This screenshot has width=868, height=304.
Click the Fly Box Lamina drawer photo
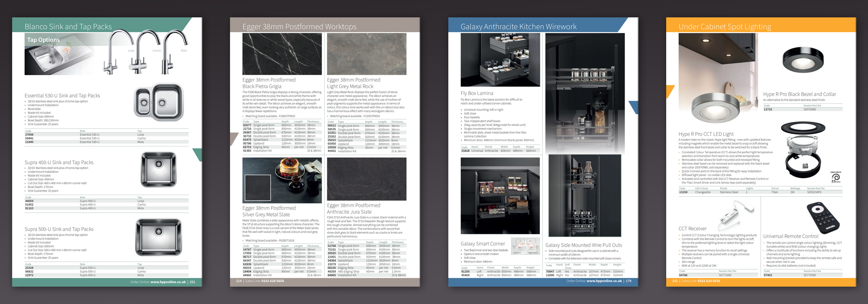[500, 60]
